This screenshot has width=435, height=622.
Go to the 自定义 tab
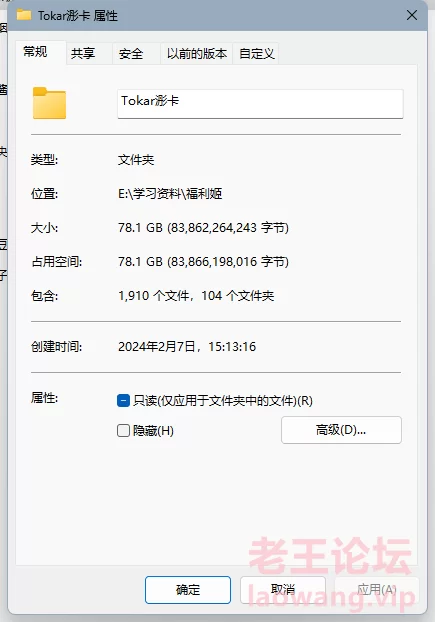click(x=257, y=54)
